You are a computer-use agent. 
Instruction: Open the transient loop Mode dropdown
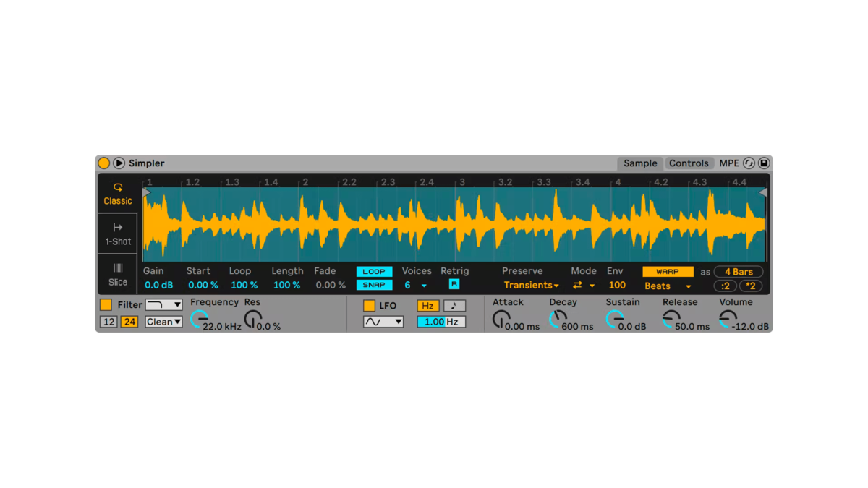click(x=584, y=286)
